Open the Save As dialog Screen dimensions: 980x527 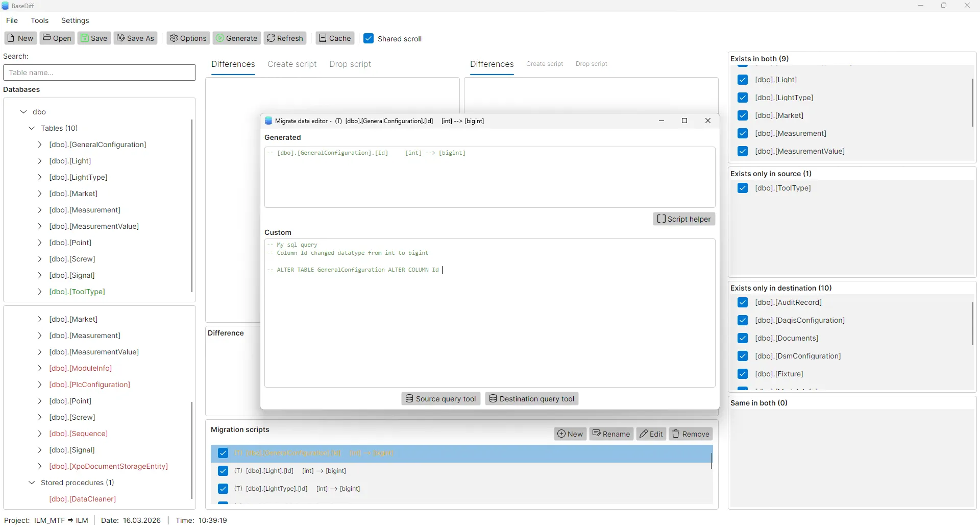135,38
